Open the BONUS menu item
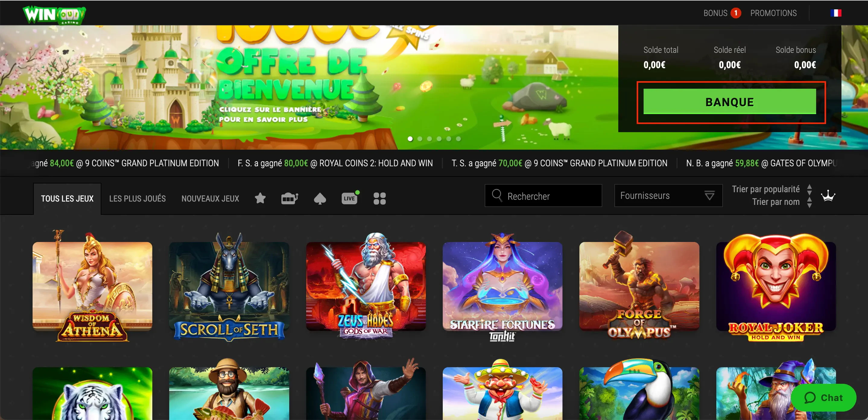 [715, 13]
